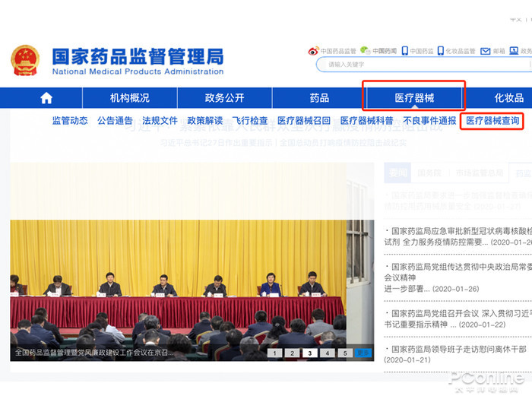Screen dimensions: 532x399
Task: Open news 国家药监局应急审批新型冠状病毒核酸检测试剂
Action: (458, 236)
